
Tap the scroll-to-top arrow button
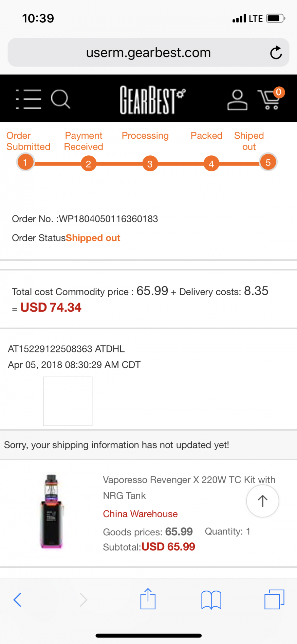click(x=262, y=501)
